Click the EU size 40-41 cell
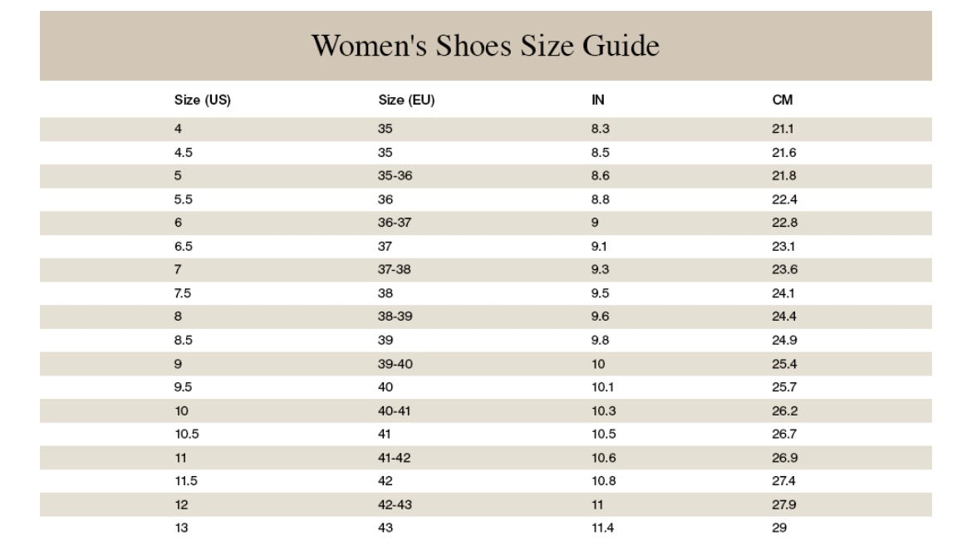The height and width of the screenshot is (560, 972). (395, 410)
